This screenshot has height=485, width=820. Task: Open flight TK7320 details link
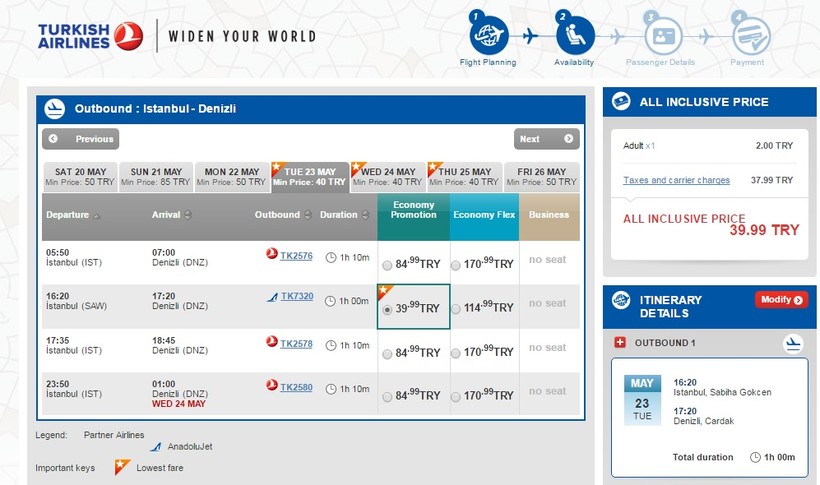(297, 296)
